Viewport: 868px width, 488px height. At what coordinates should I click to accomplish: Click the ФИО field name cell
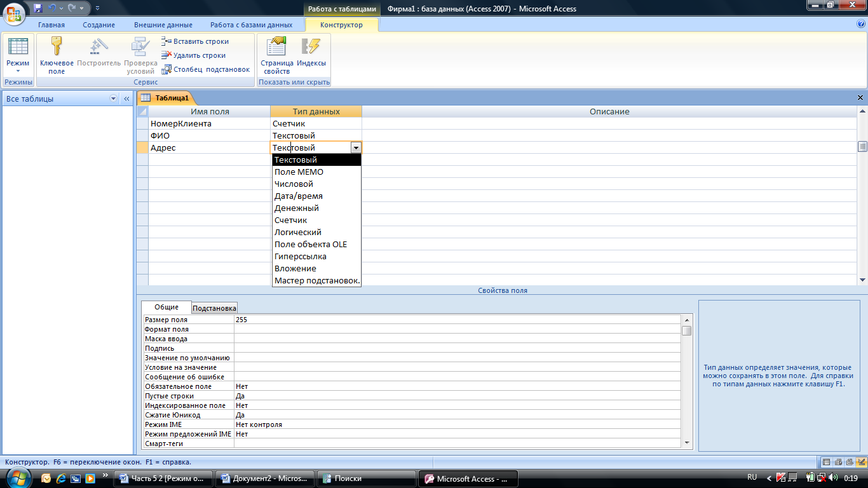pos(209,135)
